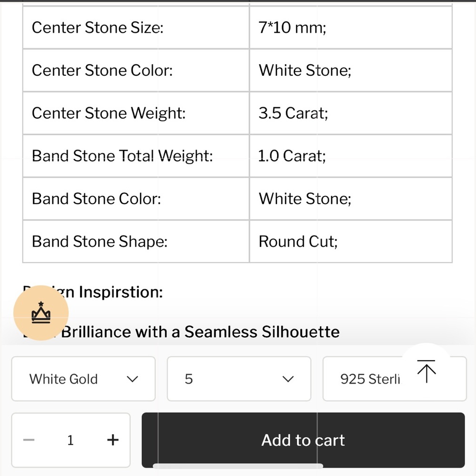Image resolution: width=476 pixels, height=476 pixels.
Task: Expand the ring size 5 dropdown
Action: pyautogui.click(x=239, y=379)
